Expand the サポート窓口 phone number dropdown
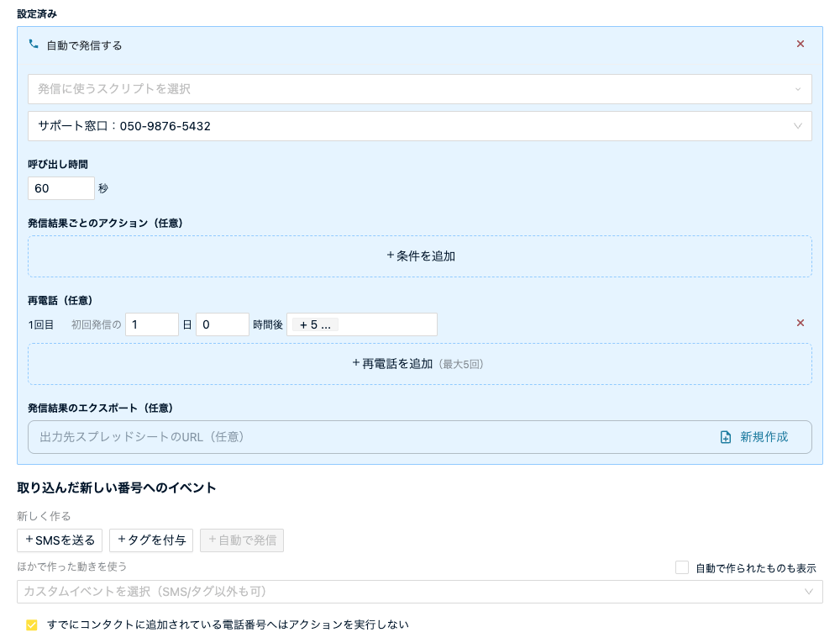This screenshot has width=840, height=643. click(419, 126)
